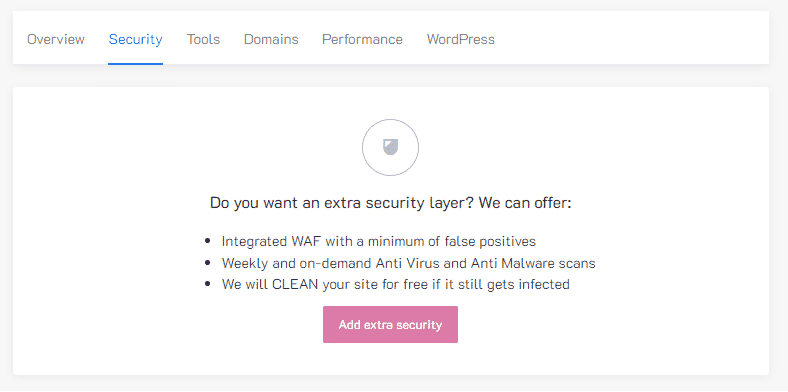Click the blue underline beneath Security
Image resolution: width=788 pixels, height=392 pixels.
[x=135, y=64]
